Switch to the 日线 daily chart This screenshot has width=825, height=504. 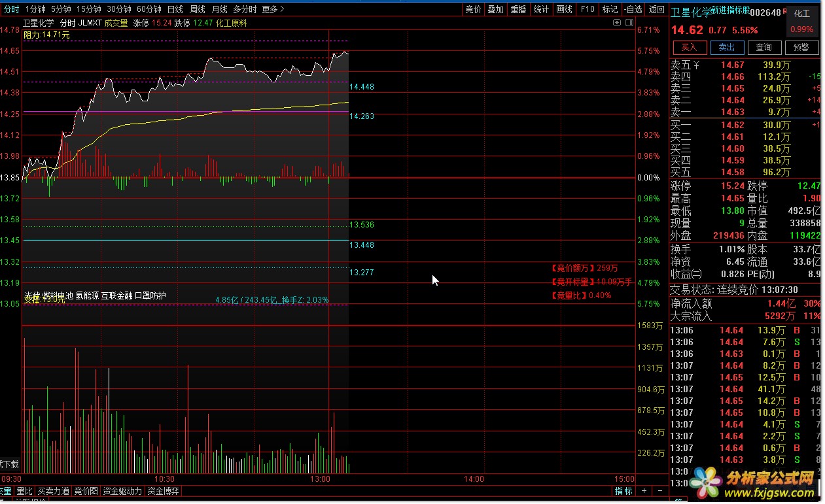point(175,9)
